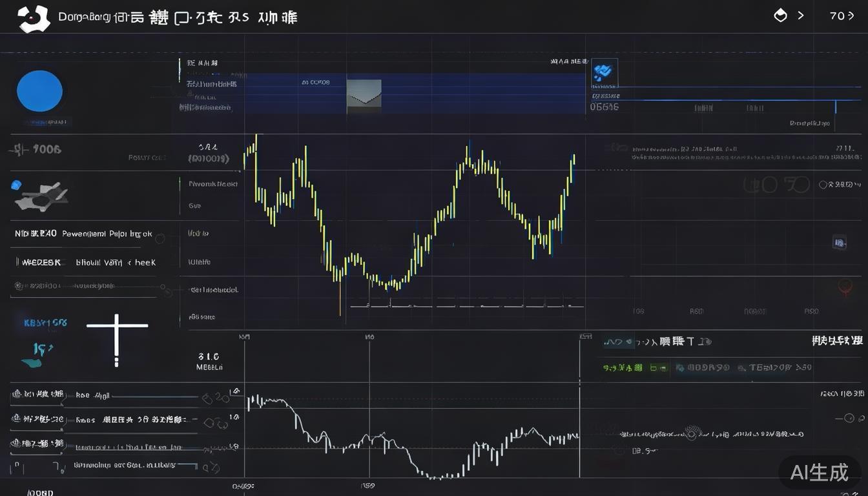Toggle the radio button on the right of the candlestick panel
Viewport: 868px width, 496px height.
[x=823, y=185]
